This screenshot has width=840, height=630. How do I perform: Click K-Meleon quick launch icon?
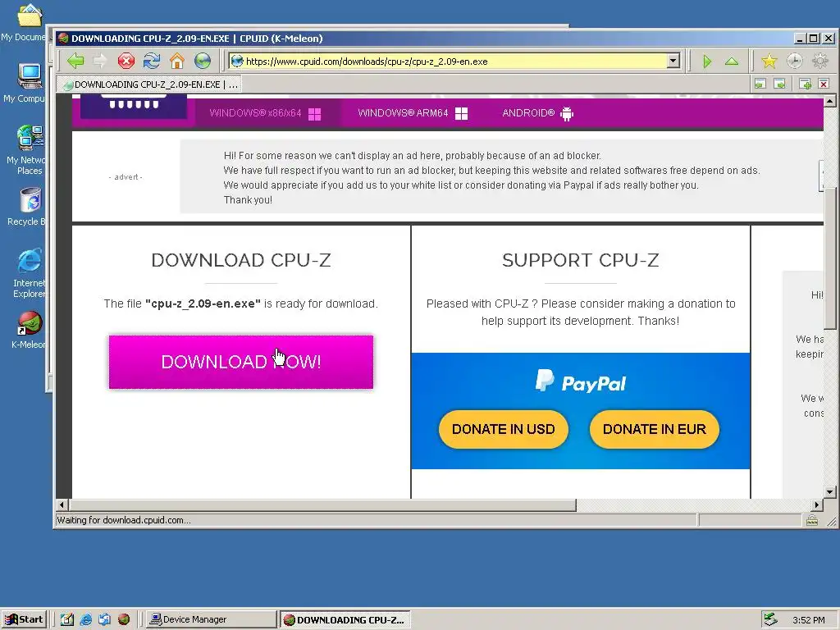(x=124, y=619)
